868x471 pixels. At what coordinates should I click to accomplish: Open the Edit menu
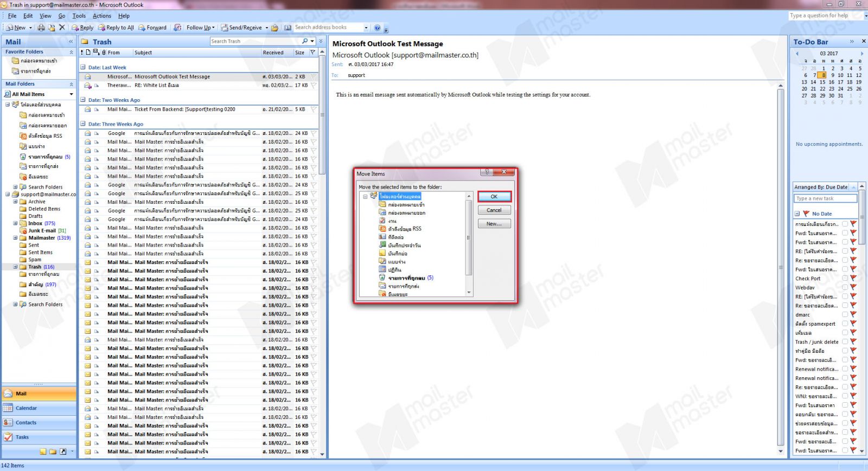pos(28,16)
